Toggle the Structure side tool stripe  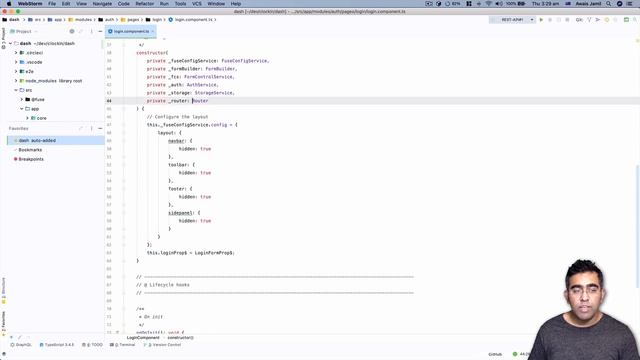pos(4,290)
